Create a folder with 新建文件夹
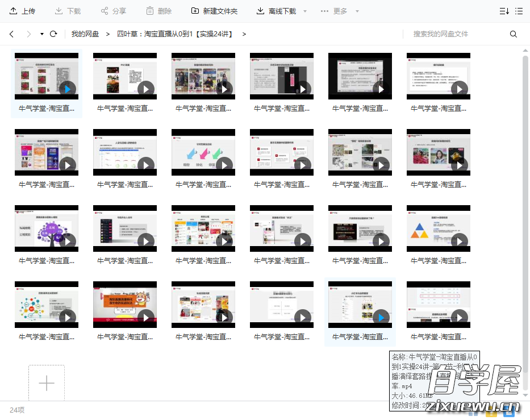The image size is (530, 420). [214, 11]
